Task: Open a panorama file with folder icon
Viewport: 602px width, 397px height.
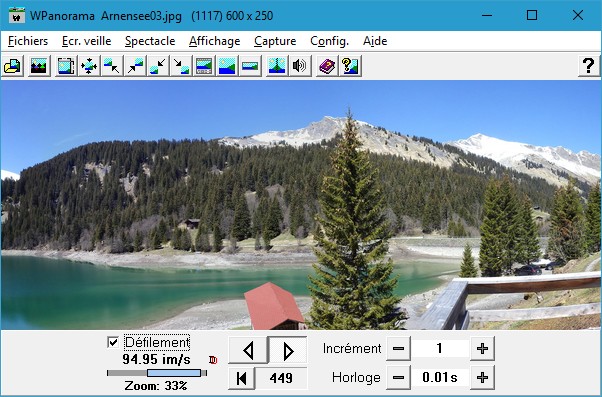Action: tap(12, 66)
